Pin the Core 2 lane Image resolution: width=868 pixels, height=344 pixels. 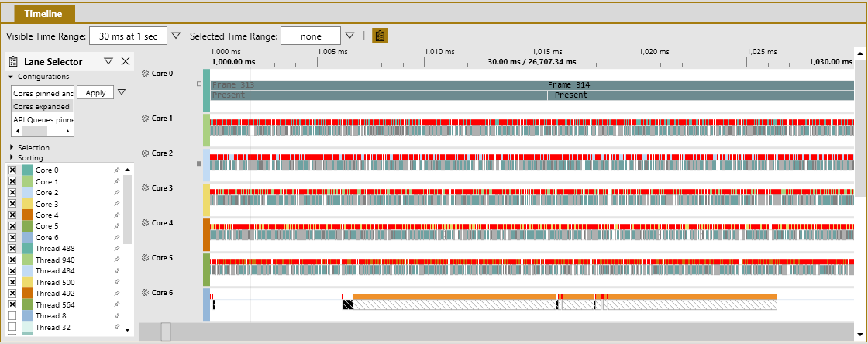pos(116,192)
